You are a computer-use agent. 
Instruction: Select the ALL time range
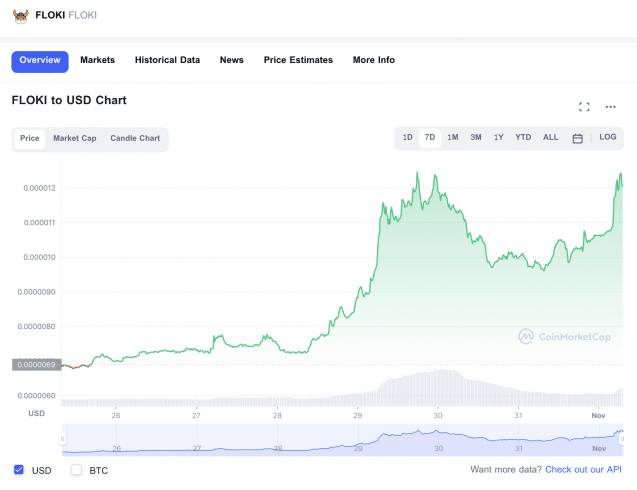550,137
